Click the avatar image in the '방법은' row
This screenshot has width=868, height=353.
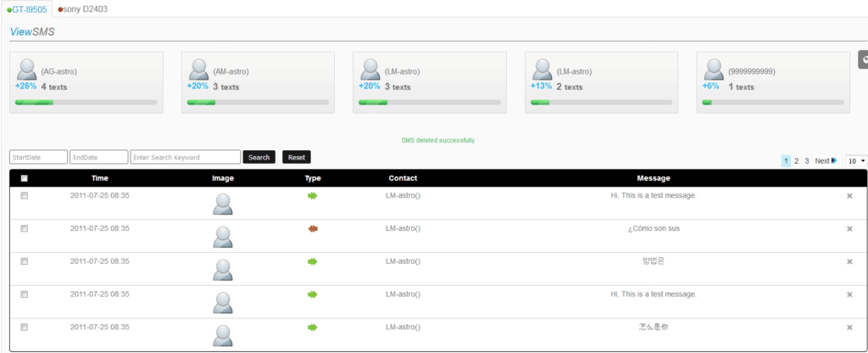point(223,270)
